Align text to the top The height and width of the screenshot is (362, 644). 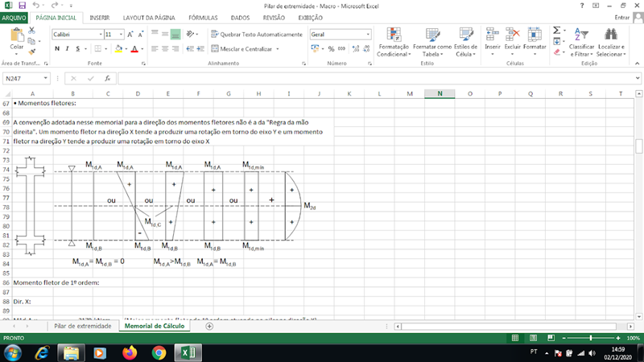pyautogui.click(x=155, y=34)
